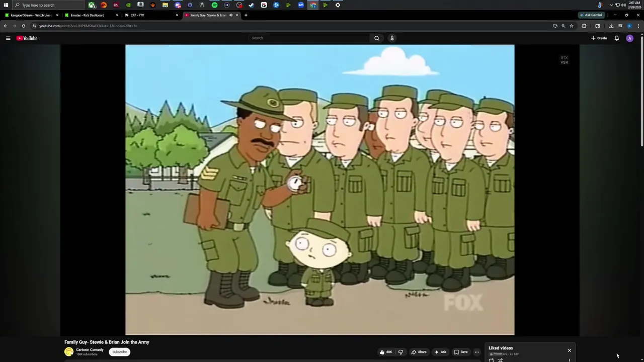Open Steam from the taskbar
This screenshot has width=644, height=362.
tap(251, 5)
